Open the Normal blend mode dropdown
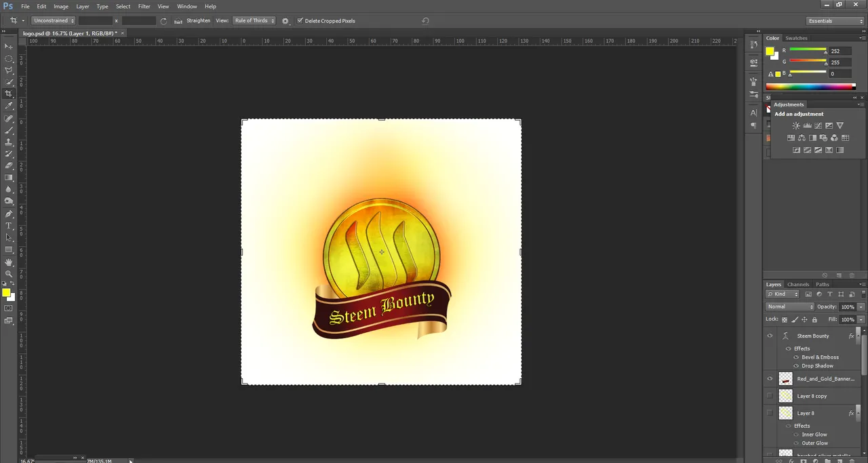This screenshot has width=868, height=463. click(789, 306)
